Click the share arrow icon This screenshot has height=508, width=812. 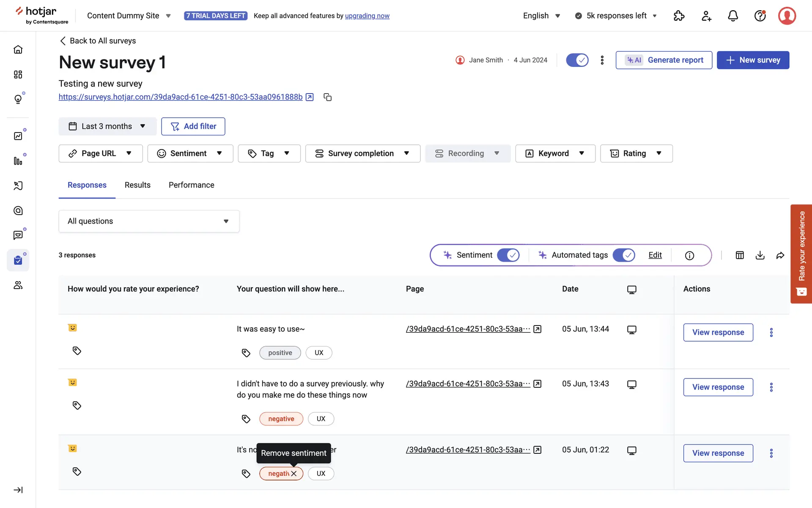(780, 255)
